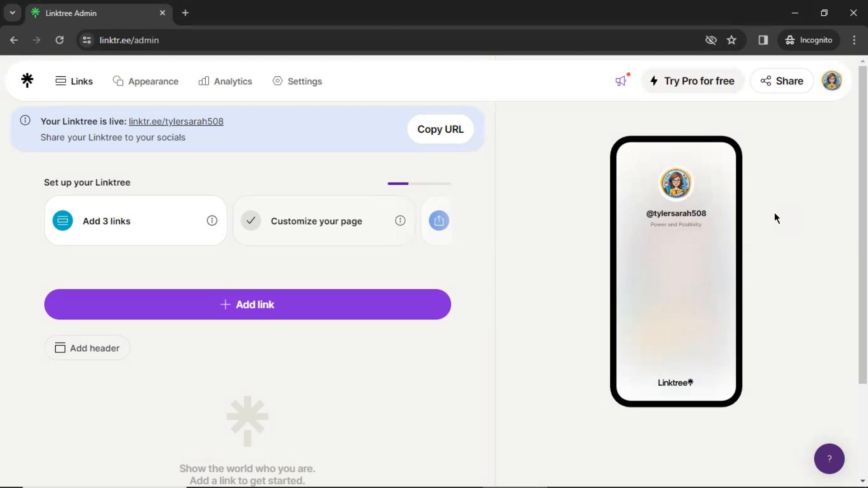Click the help question mark widget
868x488 pixels.
(829, 458)
